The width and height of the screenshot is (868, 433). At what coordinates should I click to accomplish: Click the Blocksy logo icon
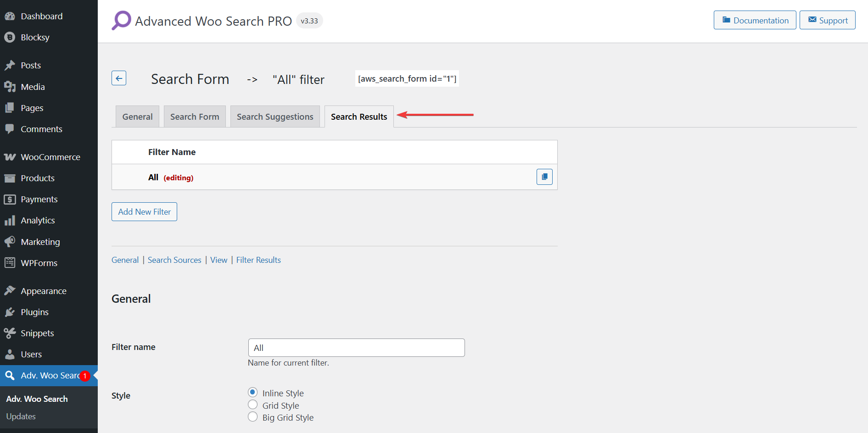click(x=10, y=37)
